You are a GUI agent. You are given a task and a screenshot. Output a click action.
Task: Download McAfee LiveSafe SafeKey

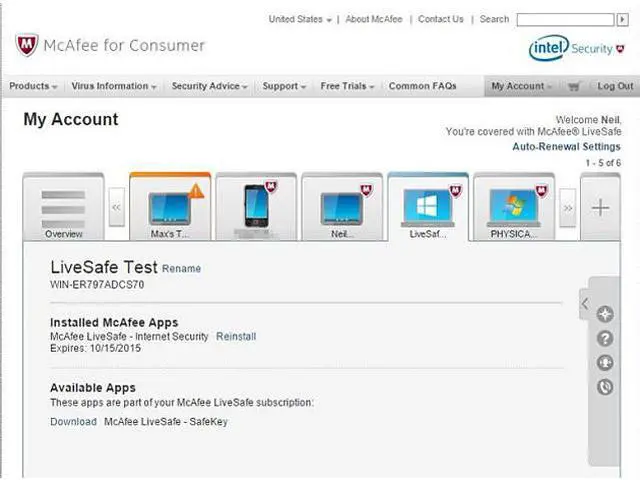pyautogui.click(x=73, y=422)
